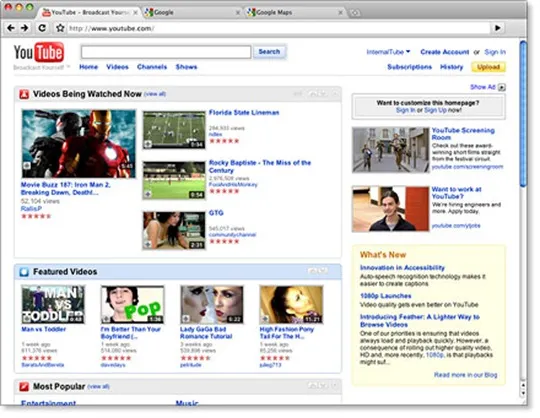Click Sign In in the top header
Image resolution: width=540 pixels, height=418 pixels.
[495, 52]
